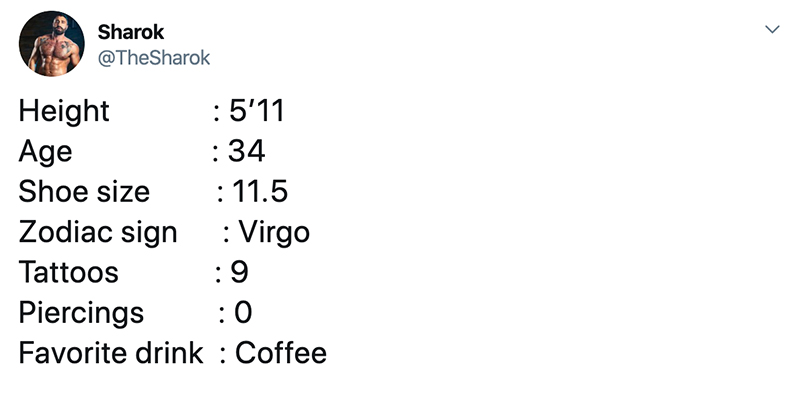Select the 11.5 shoe size value
Screen dimensions: 800x400
coord(259,191)
